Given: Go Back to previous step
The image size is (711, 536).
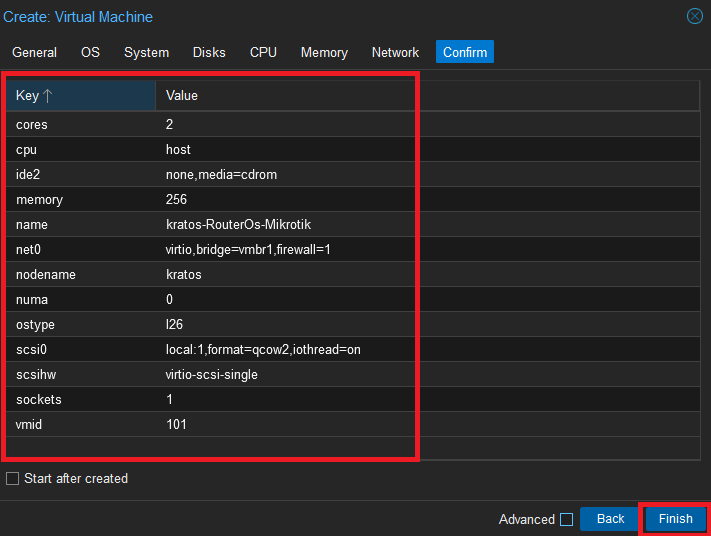Looking at the screenshot, I should pyautogui.click(x=610, y=519).
